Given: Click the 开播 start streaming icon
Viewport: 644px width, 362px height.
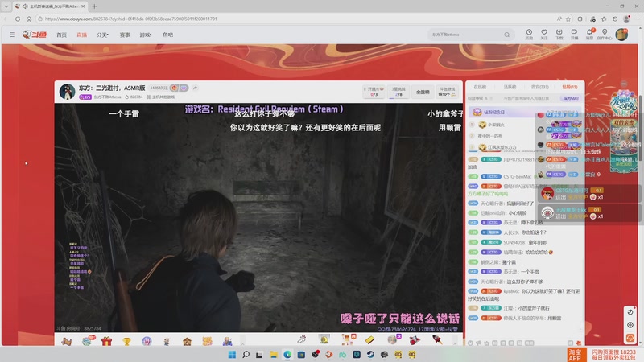Looking at the screenshot, I should click(x=574, y=35).
